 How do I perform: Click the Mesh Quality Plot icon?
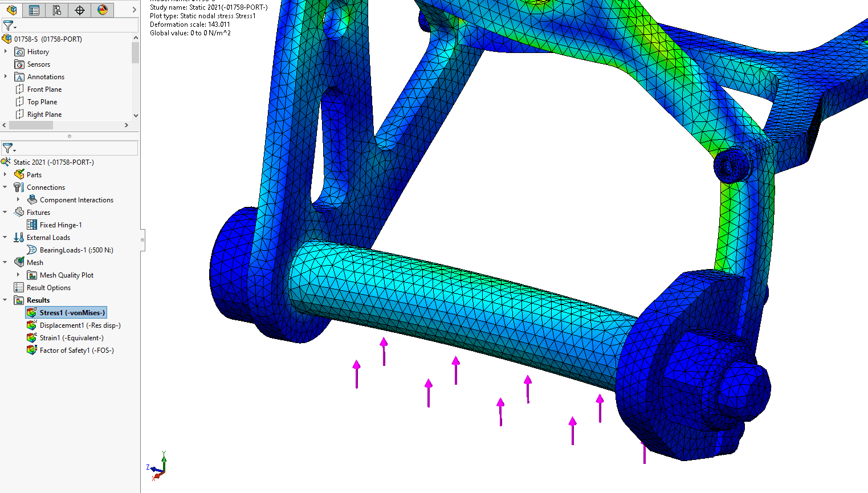[x=32, y=275]
